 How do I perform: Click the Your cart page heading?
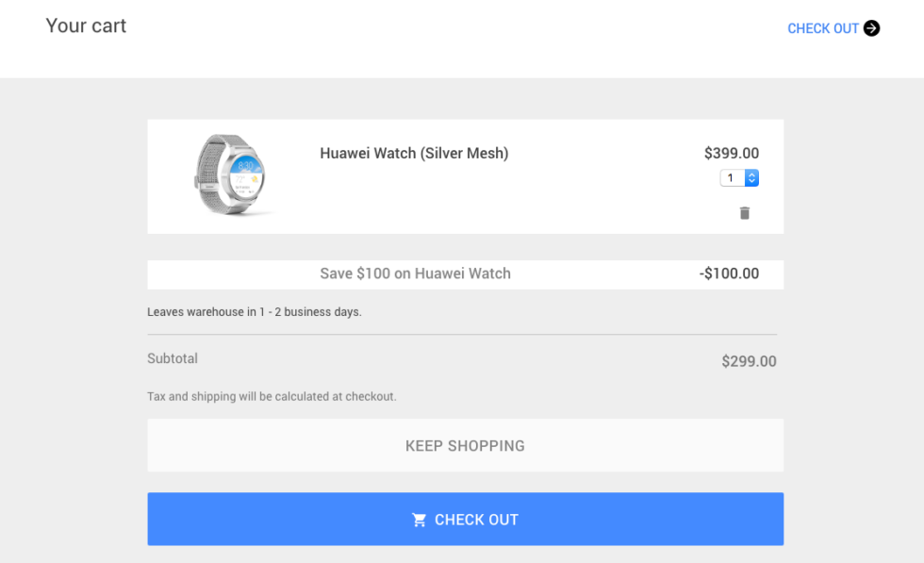86,25
